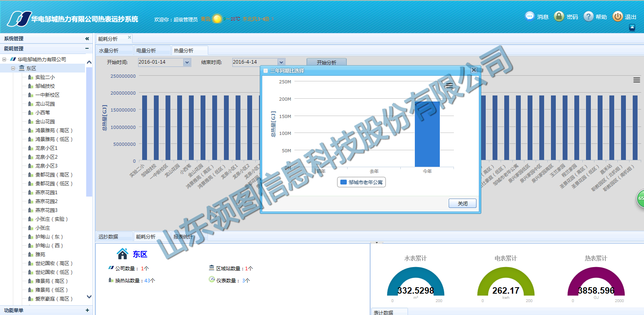Click the 消息 message icon
Viewport: 644px width, 315px height.
[x=530, y=16]
